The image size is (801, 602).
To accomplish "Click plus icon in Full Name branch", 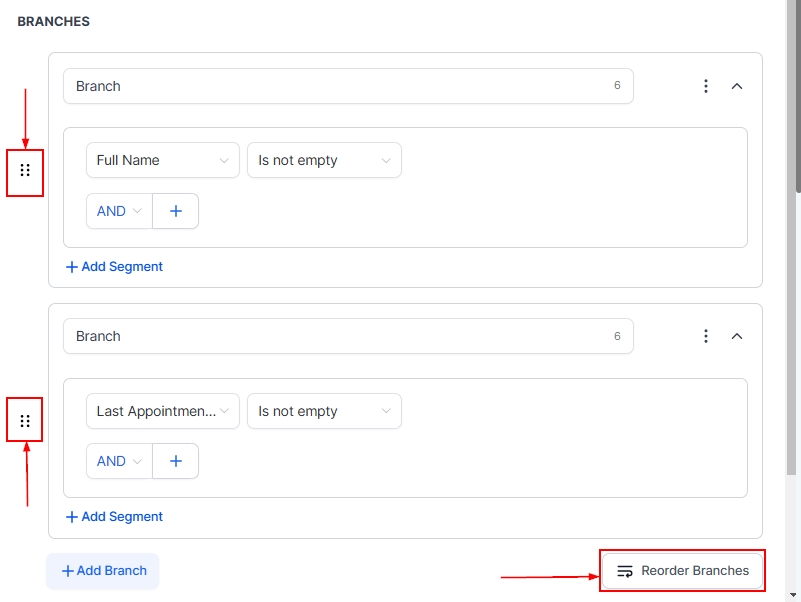I will pos(176,211).
